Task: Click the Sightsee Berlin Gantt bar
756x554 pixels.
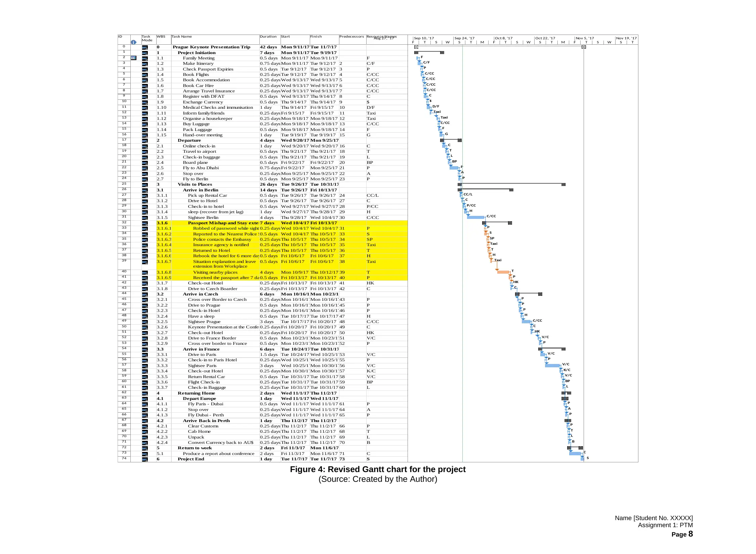Action: (475, 218)
